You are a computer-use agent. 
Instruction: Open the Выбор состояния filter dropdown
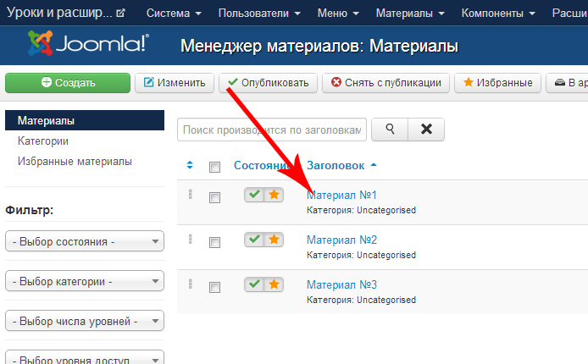pyautogui.click(x=84, y=243)
